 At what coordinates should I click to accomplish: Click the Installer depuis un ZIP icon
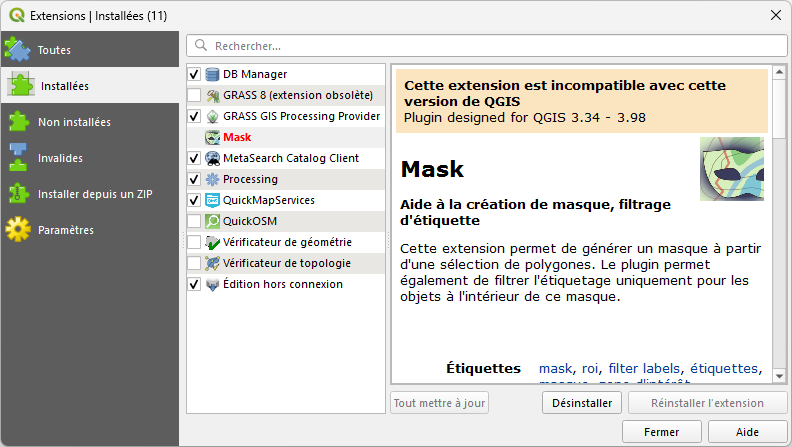point(18,194)
